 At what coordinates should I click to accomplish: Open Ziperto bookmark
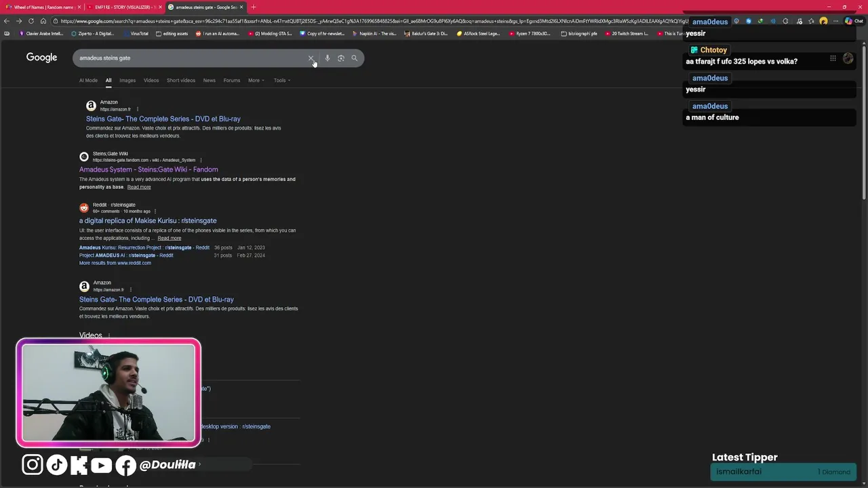tap(92, 33)
